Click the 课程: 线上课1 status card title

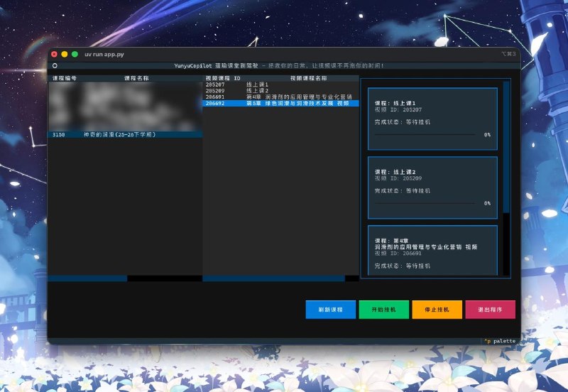(x=395, y=103)
